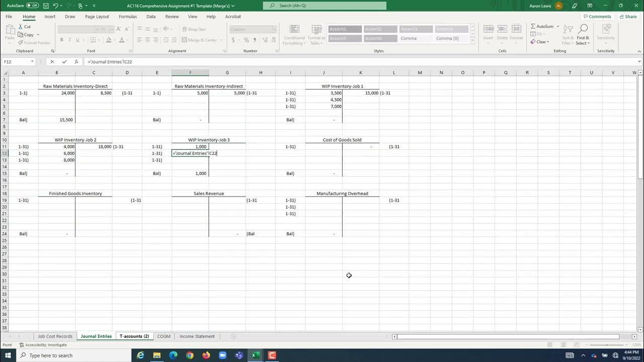Click the Comma Style icon

point(254,40)
